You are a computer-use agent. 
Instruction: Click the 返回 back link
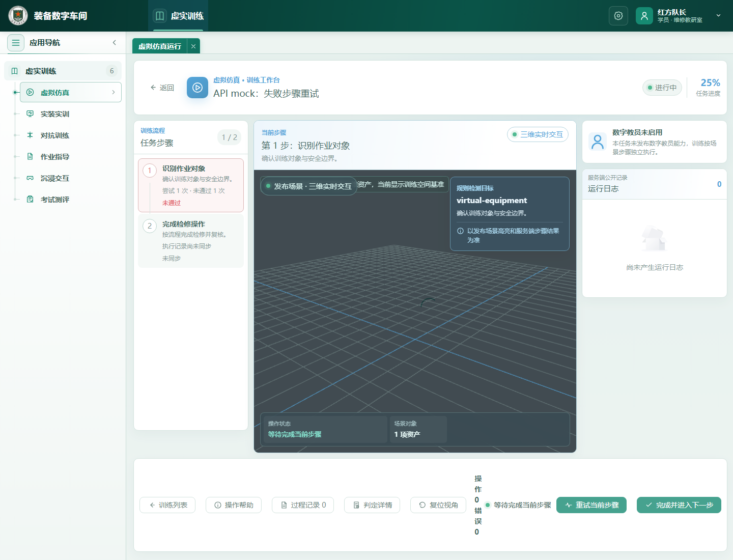162,88
